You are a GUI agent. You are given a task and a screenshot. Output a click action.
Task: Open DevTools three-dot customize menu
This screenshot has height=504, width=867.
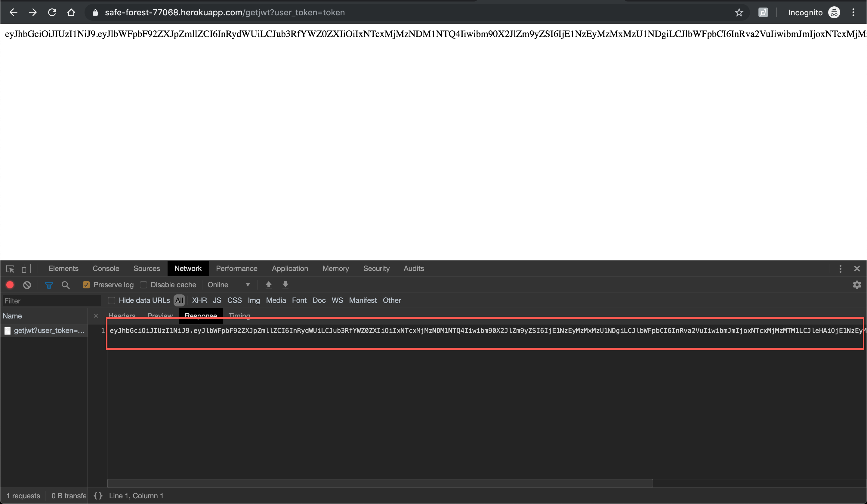(x=840, y=269)
